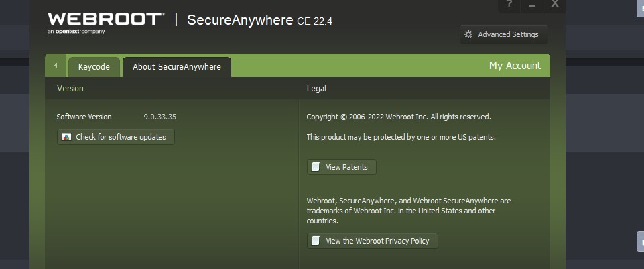Viewport: 644px width, 269px height.
Task: Click the Version section header
Action: [70, 88]
